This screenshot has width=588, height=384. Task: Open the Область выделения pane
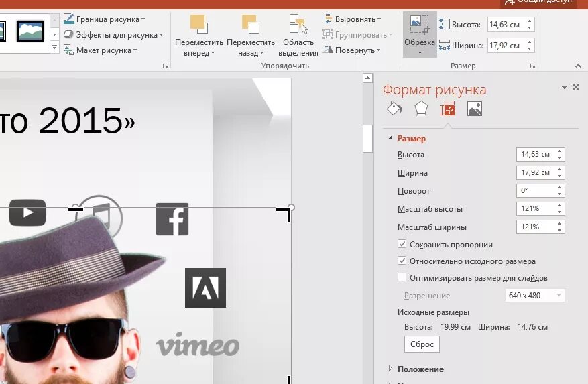pos(298,36)
